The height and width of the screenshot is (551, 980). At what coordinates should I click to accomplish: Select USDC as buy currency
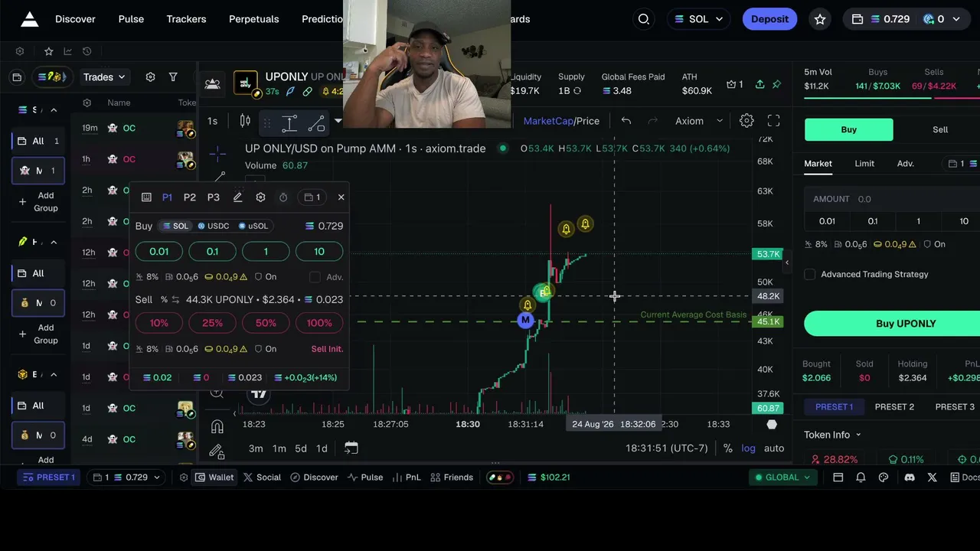click(214, 226)
